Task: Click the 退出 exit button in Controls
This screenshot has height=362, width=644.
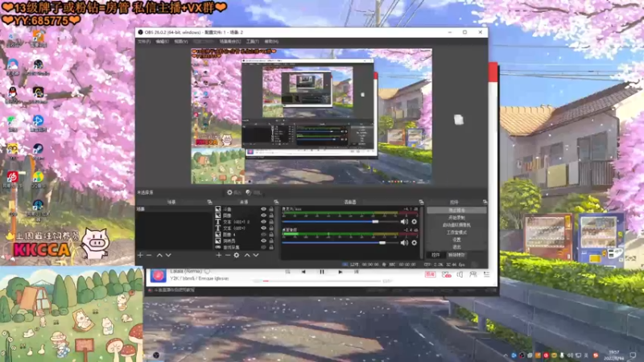Action: pyautogui.click(x=456, y=247)
